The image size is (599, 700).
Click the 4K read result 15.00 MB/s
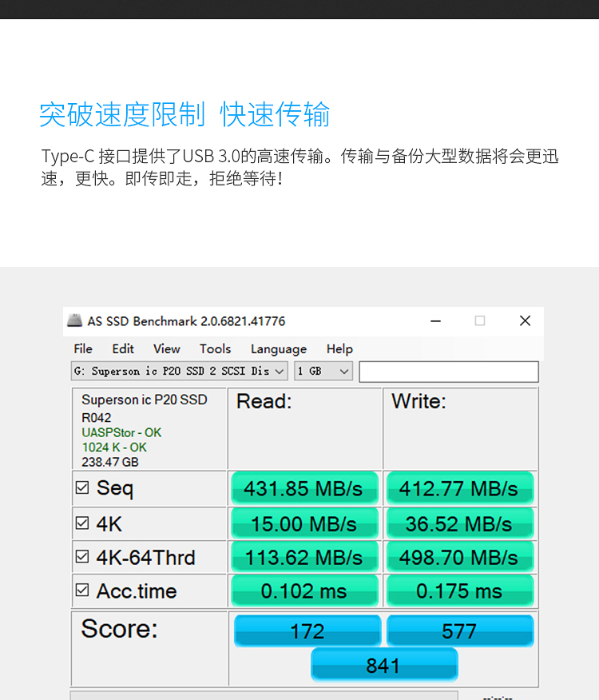click(304, 523)
